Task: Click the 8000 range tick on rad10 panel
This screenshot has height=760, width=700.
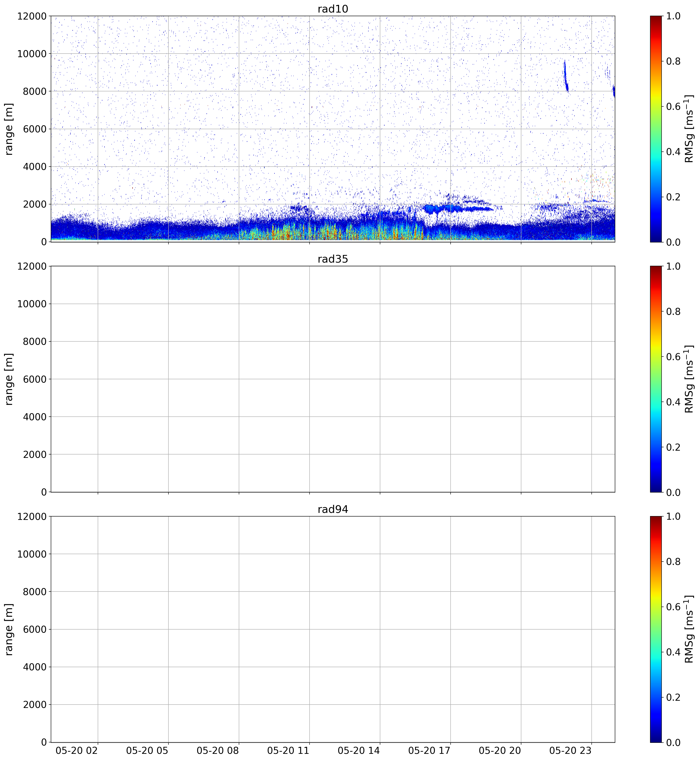Action: [x=34, y=91]
